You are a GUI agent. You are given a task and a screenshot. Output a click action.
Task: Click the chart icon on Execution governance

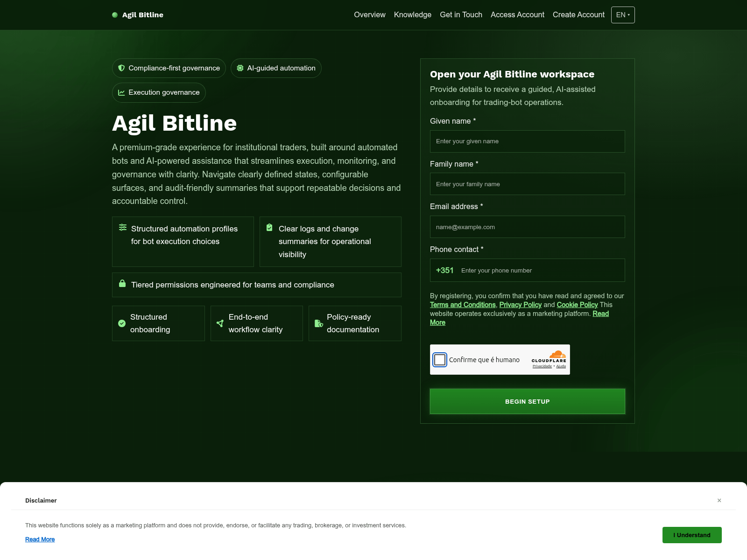click(121, 92)
